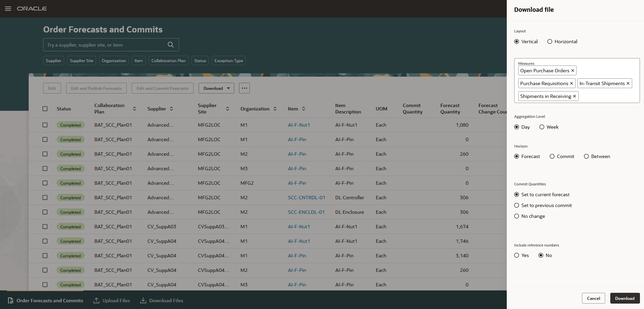Screen dimensions: 644x309
Task: Open the Item filter chip
Action: pyautogui.click(x=139, y=61)
